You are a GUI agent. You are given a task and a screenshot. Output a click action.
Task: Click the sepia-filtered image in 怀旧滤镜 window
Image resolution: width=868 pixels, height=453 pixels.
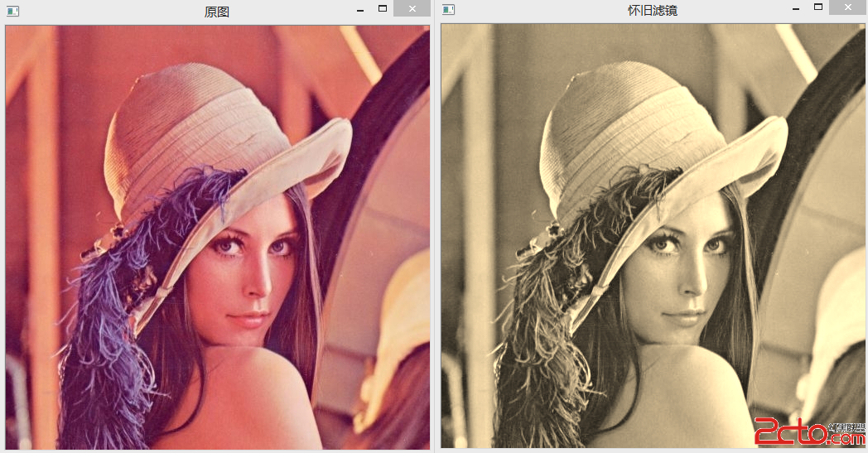653,236
